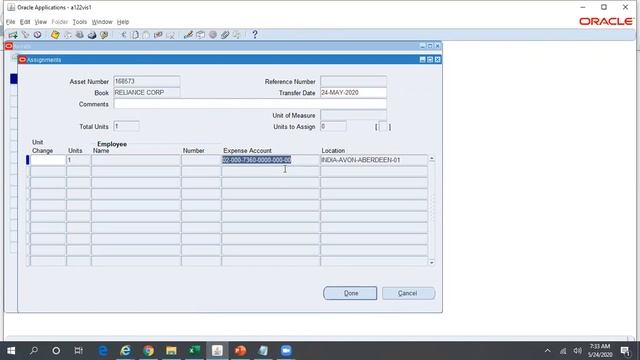The width and height of the screenshot is (640, 360).
Task: Click the Cancel button
Action: click(408, 293)
